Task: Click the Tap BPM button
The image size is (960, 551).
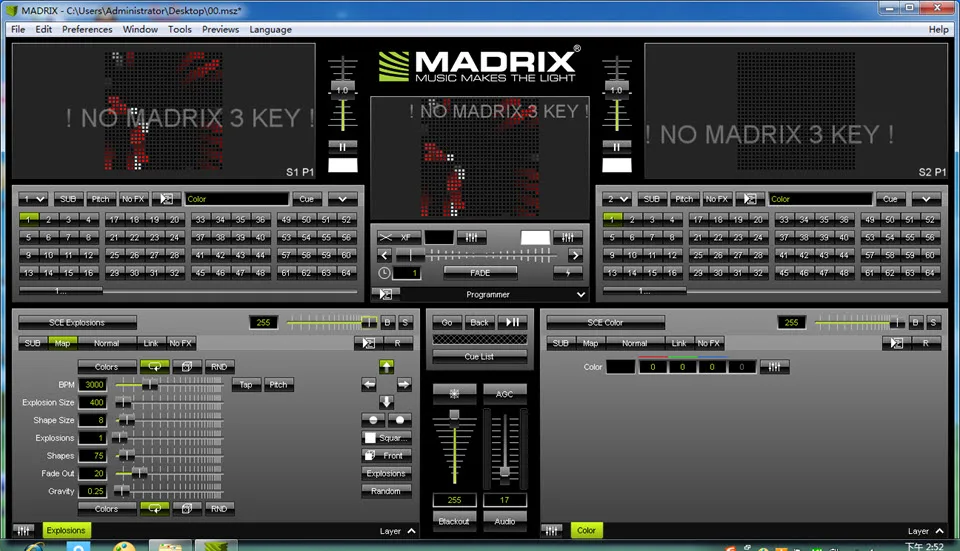Action: pyautogui.click(x=246, y=384)
